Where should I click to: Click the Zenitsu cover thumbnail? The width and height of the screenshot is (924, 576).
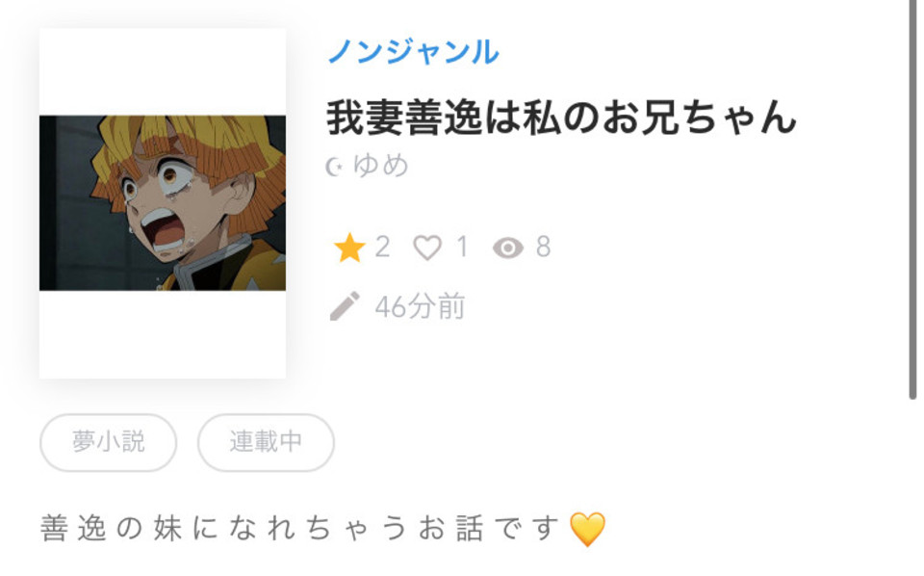tap(163, 203)
